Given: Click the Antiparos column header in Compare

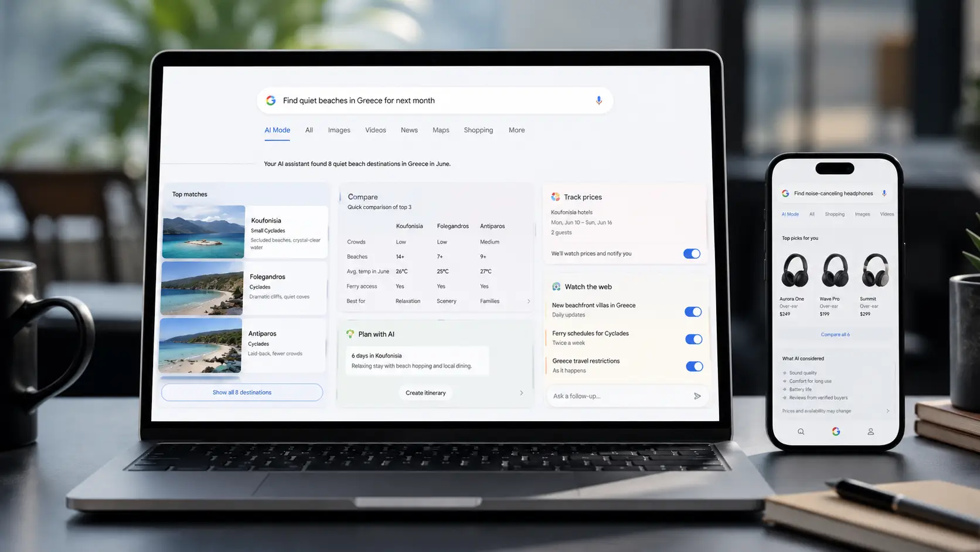Looking at the screenshot, I should [492, 226].
